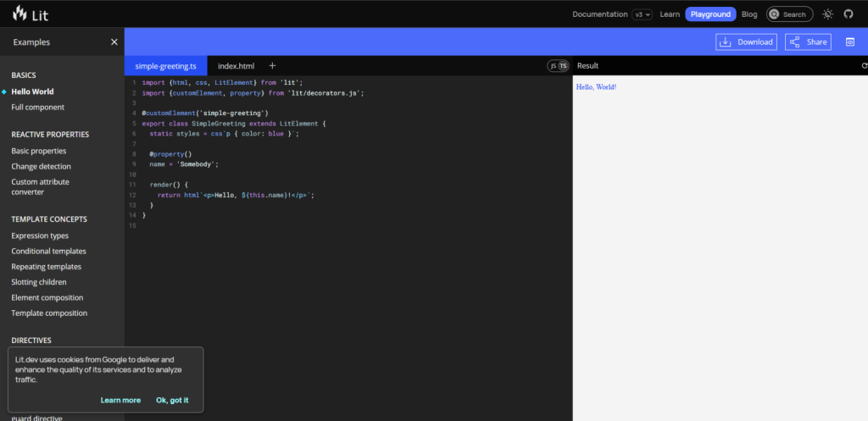
Task: Open the Expression types example
Action: pyautogui.click(x=40, y=235)
